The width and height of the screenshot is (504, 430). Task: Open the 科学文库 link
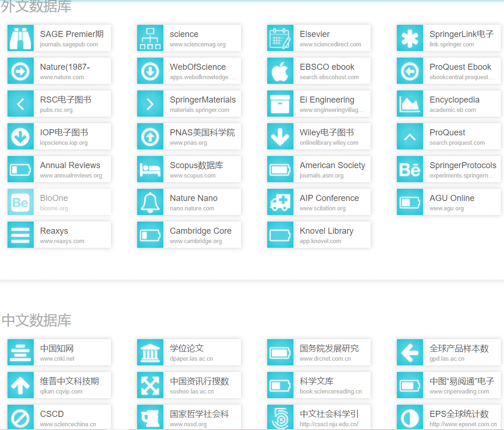[x=319, y=385]
